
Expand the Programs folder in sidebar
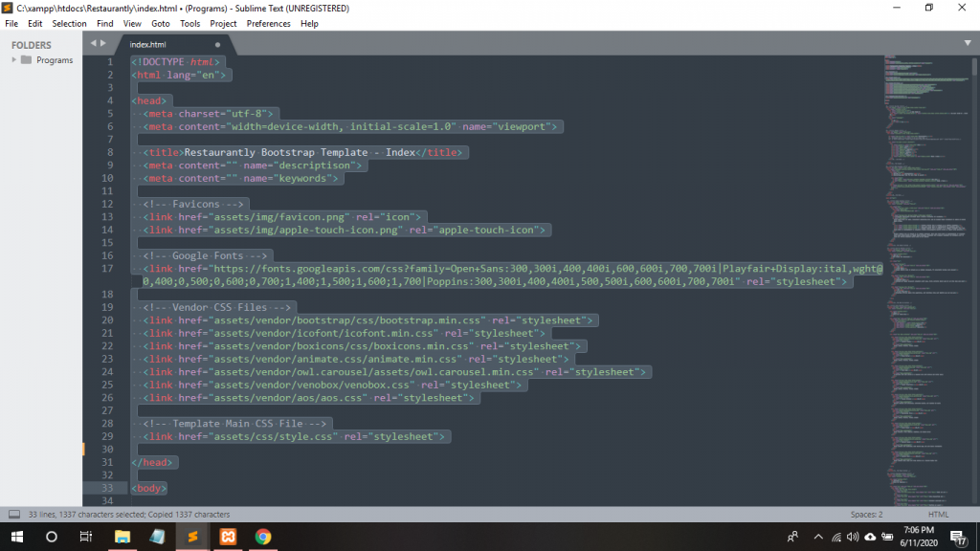pos(14,60)
